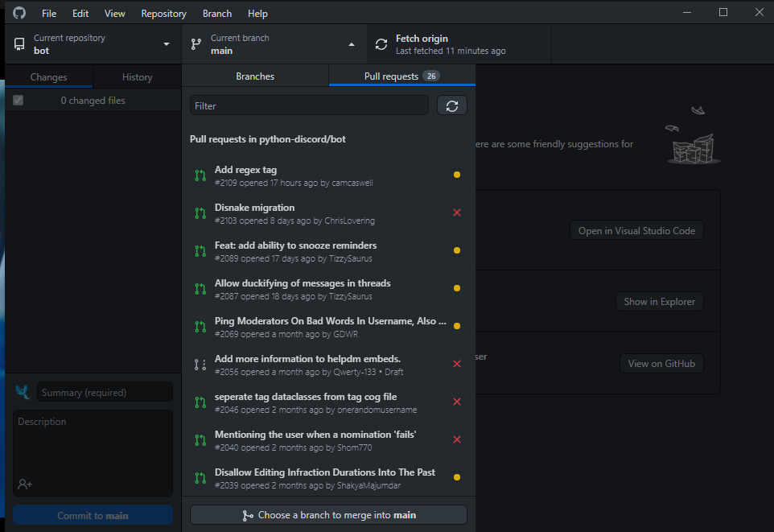Select 'Add more information to helpdm embeds.'
This screenshot has height=532, width=774.
coord(329,365)
